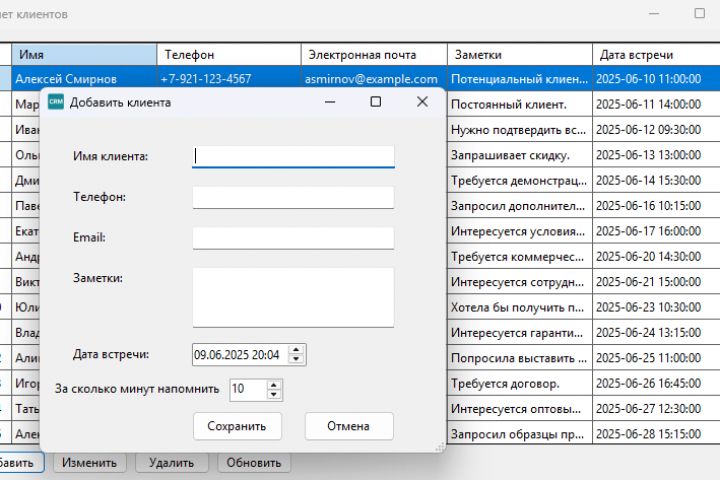Screen dimensions: 720x480
Task: Click note cell Постоянный клиент.
Action: (520, 104)
